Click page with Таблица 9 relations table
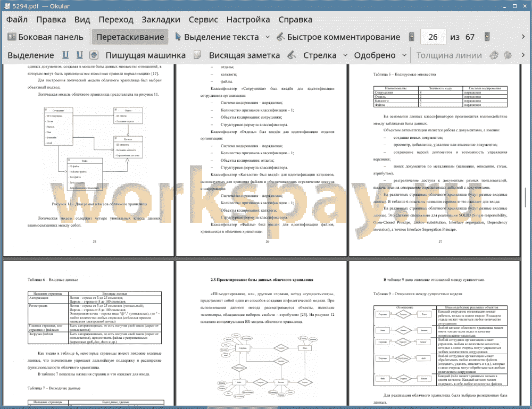 click(x=434, y=333)
